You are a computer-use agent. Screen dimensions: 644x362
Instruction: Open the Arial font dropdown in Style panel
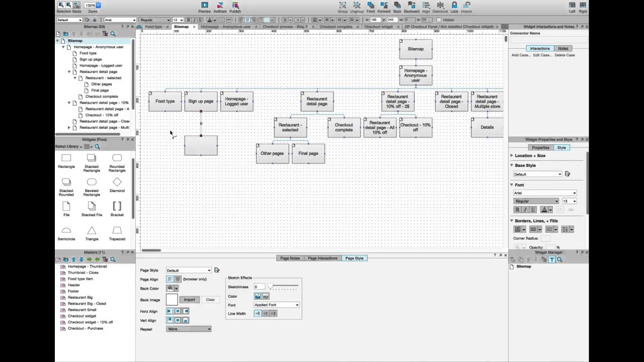[x=545, y=193]
